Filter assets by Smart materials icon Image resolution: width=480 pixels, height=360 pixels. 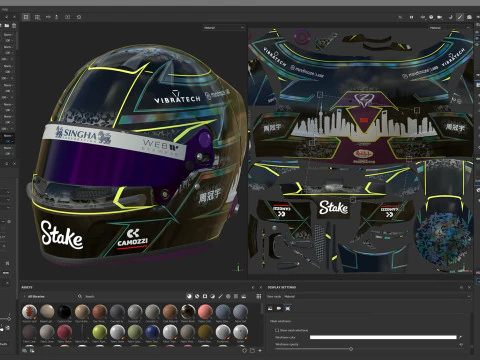click(x=197, y=296)
